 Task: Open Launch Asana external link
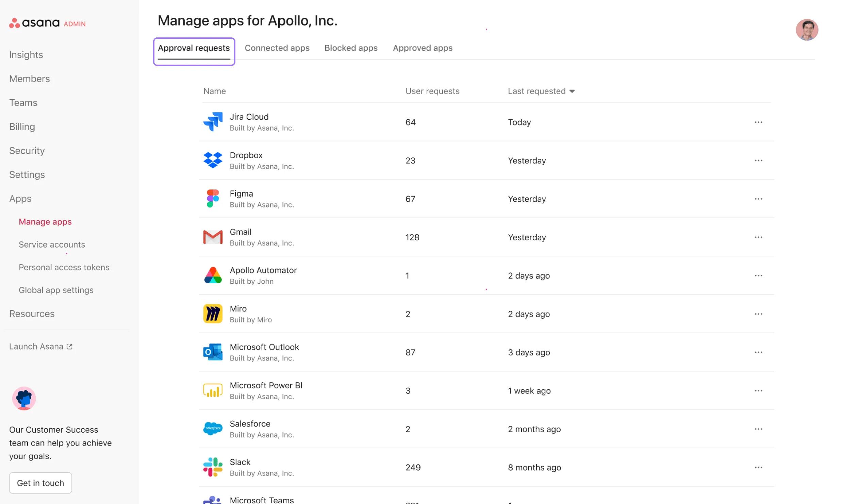point(40,346)
